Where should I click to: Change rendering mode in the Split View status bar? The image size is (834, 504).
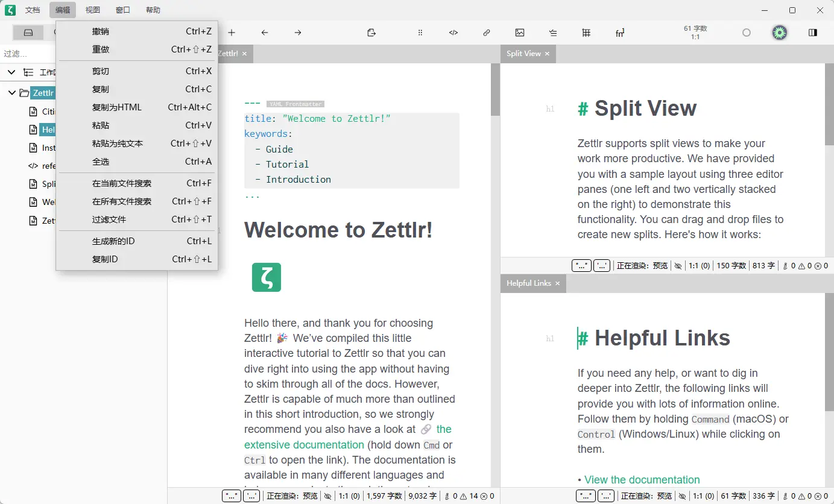click(x=642, y=265)
